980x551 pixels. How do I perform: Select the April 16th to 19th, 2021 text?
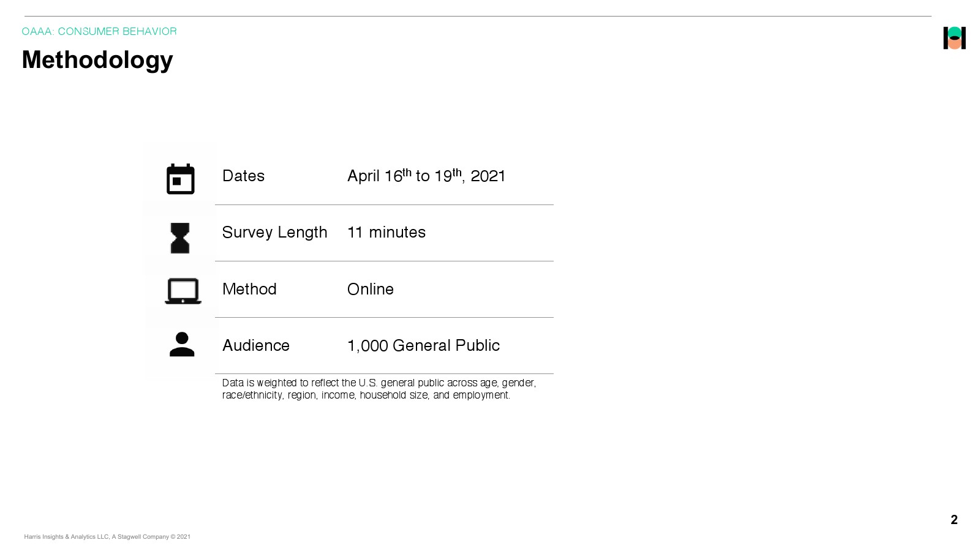(x=426, y=176)
